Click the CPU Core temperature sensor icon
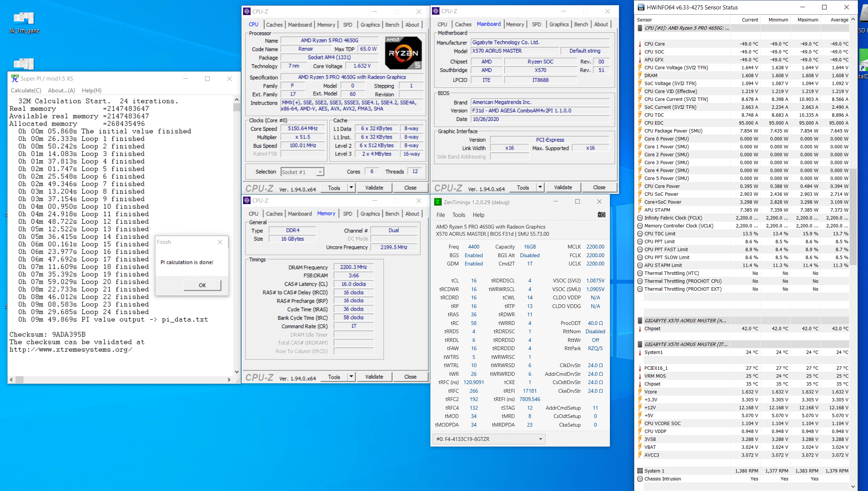Viewport: 868px width, 491px height. [x=640, y=44]
